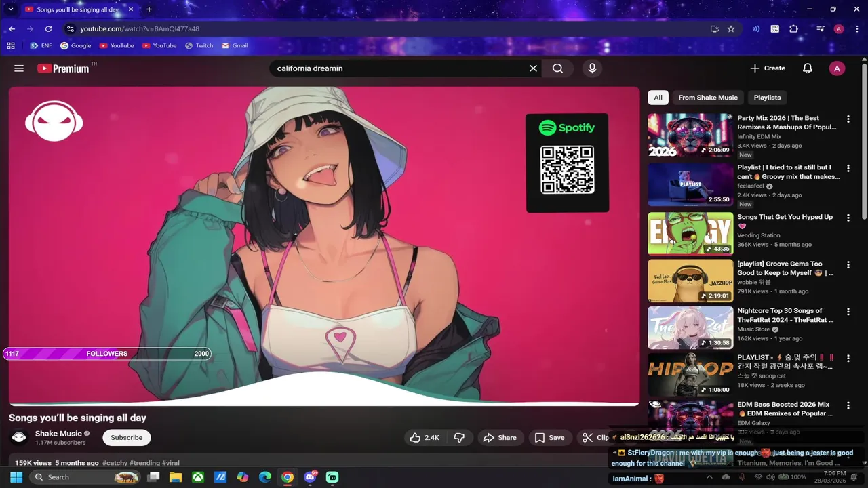Open the Twitch bookmark
868x488 pixels.
[x=199, y=46]
